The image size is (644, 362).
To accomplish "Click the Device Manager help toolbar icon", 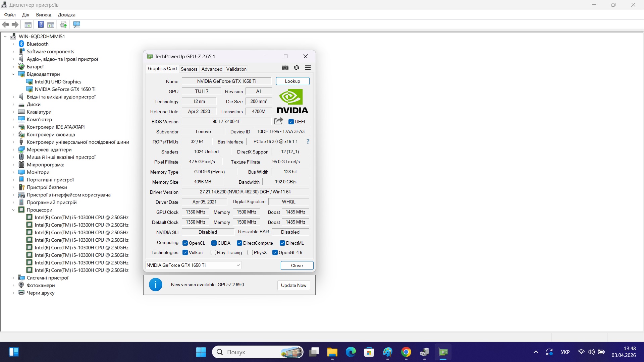I will 41,24.
